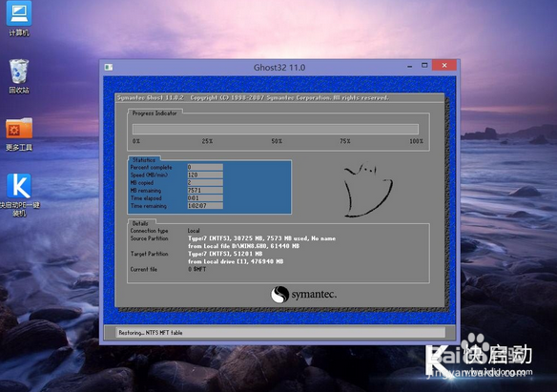Screen dimensions: 557x392
Task: Click the Percent complete value field
Action: pos(205,167)
